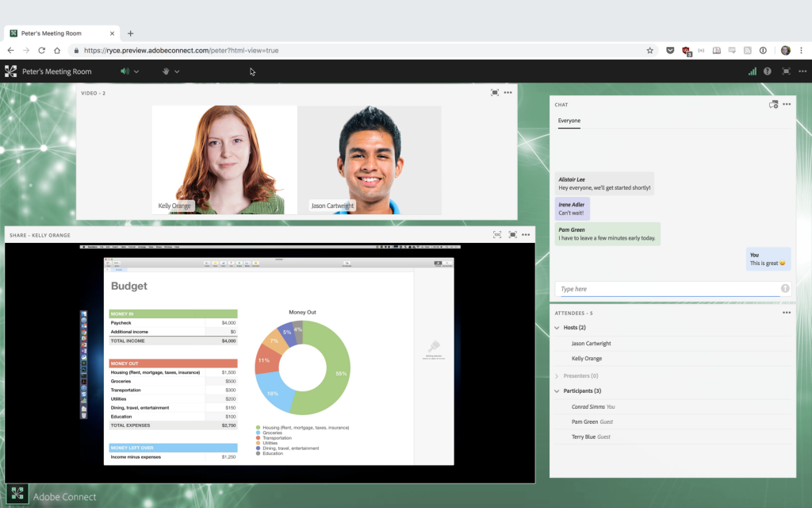
Task: Open the Attendees pod options menu
Action: [x=787, y=313]
